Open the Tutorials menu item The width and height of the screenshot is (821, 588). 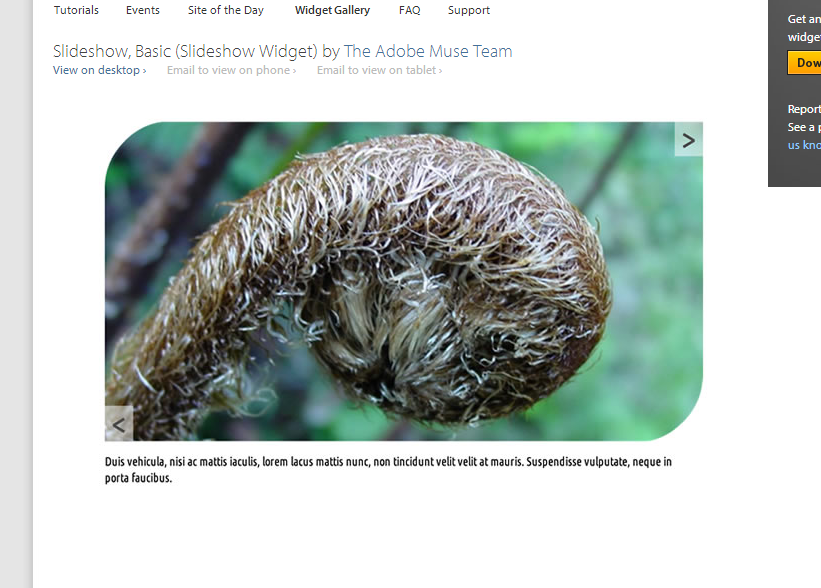coord(76,10)
